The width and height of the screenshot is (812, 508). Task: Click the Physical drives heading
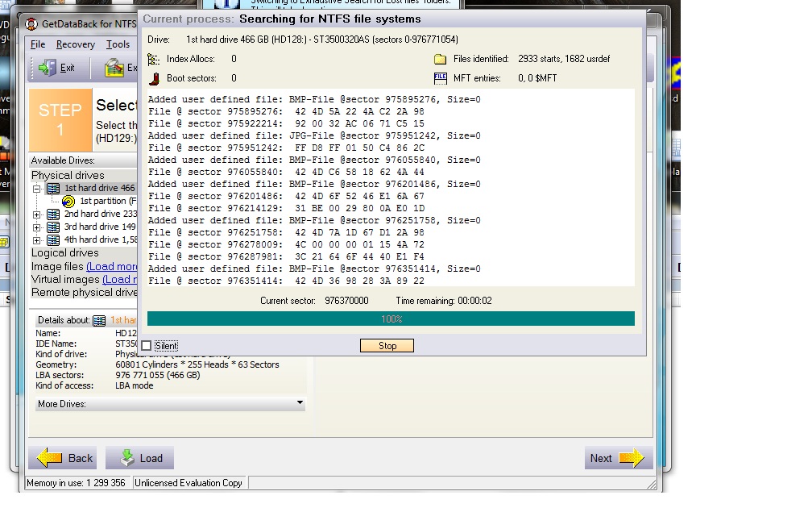68,175
